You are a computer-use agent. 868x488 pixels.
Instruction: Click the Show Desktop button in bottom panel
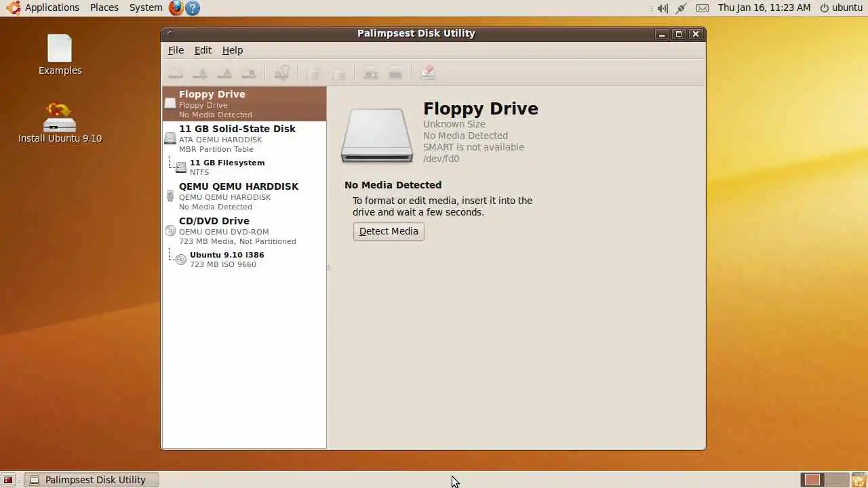click(8, 480)
